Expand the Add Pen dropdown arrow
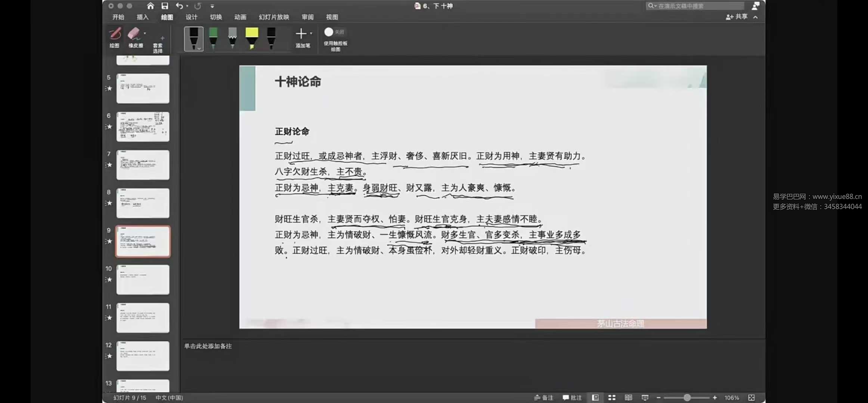This screenshot has width=868, height=403. pos(311,33)
